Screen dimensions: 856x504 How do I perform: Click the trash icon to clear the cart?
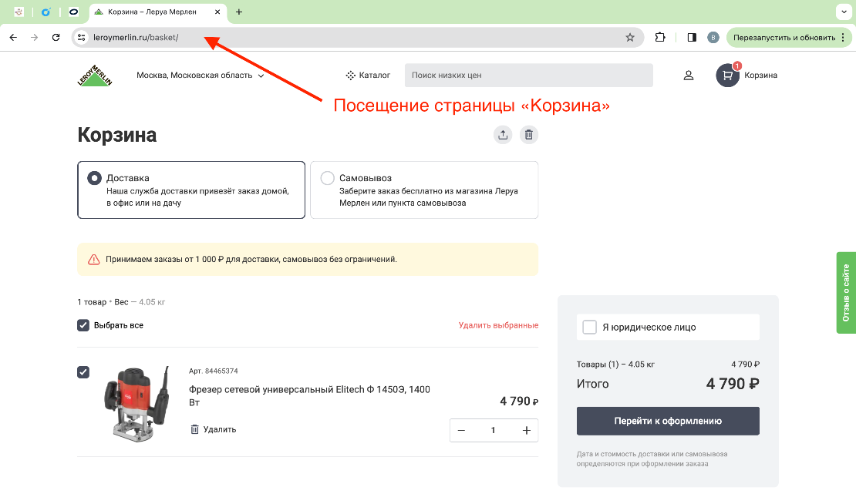[529, 134]
